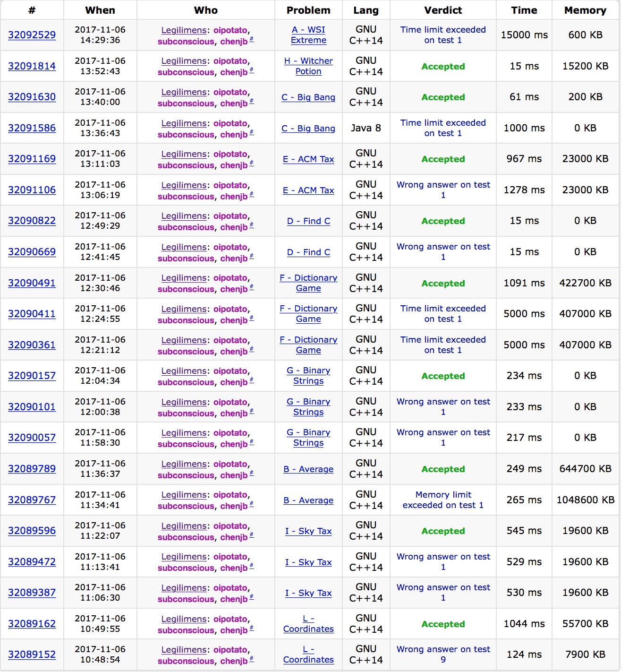Click the superscript # after chenjb in the 13:52:43 row
Viewport: 629px width, 672px height.
(252, 70)
